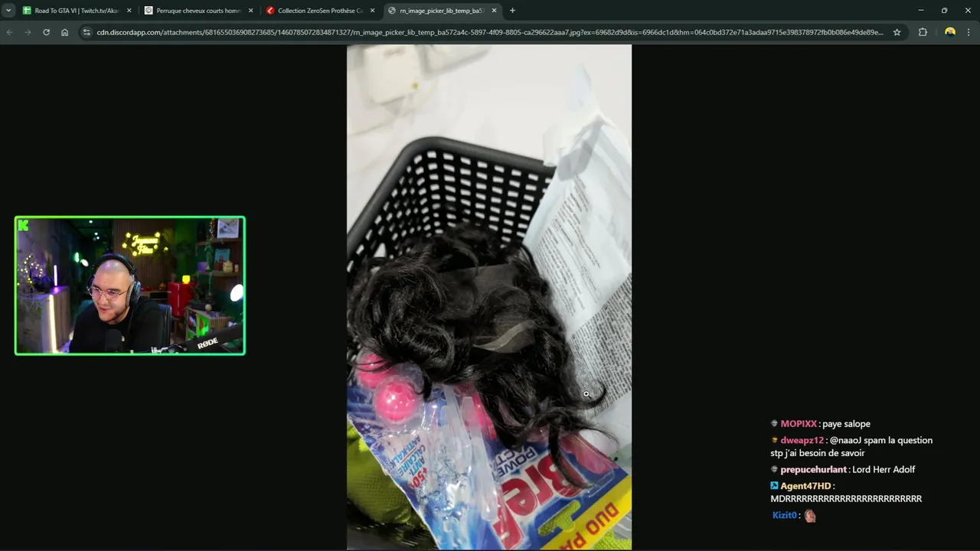The image size is (980, 551).
Task: Bookmark this page with the star icon
Action: [x=897, y=32]
